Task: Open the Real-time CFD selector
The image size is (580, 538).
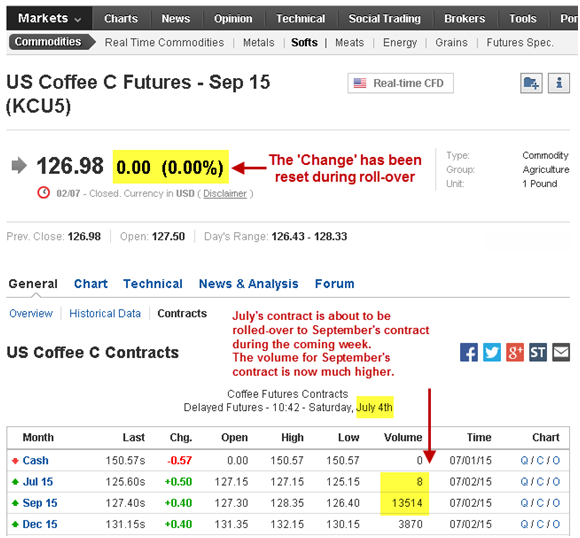Action: pos(400,83)
